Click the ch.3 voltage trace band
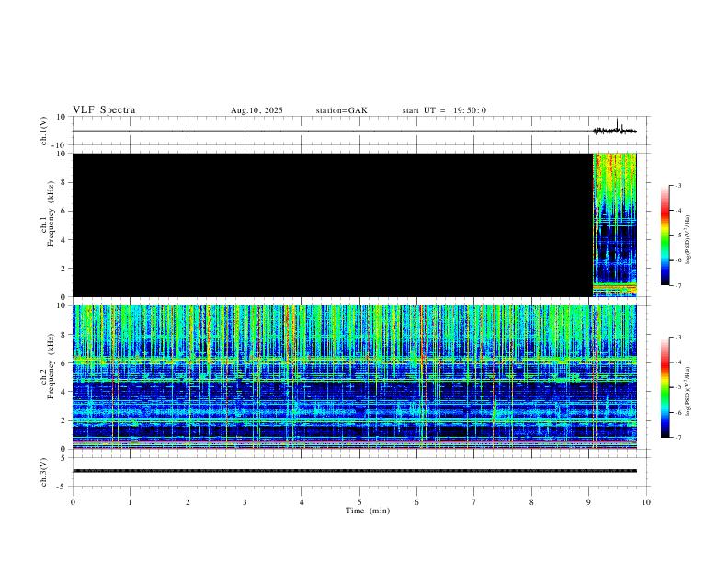728x563 pixels. click(355, 471)
